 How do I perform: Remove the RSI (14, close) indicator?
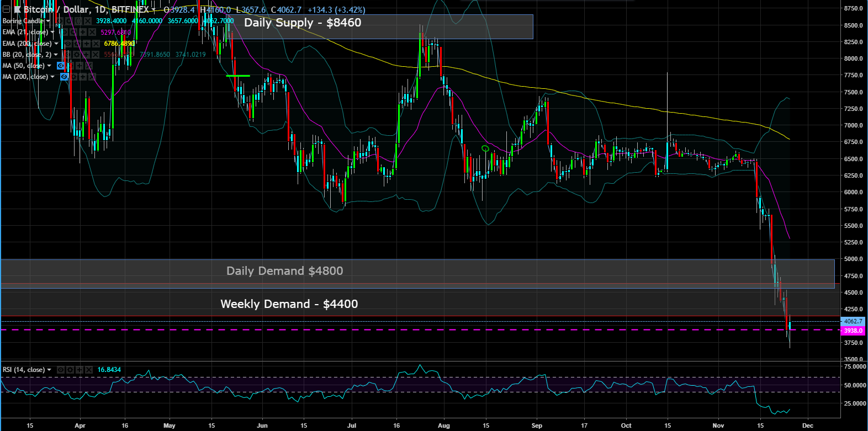click(x=89, y=370)
